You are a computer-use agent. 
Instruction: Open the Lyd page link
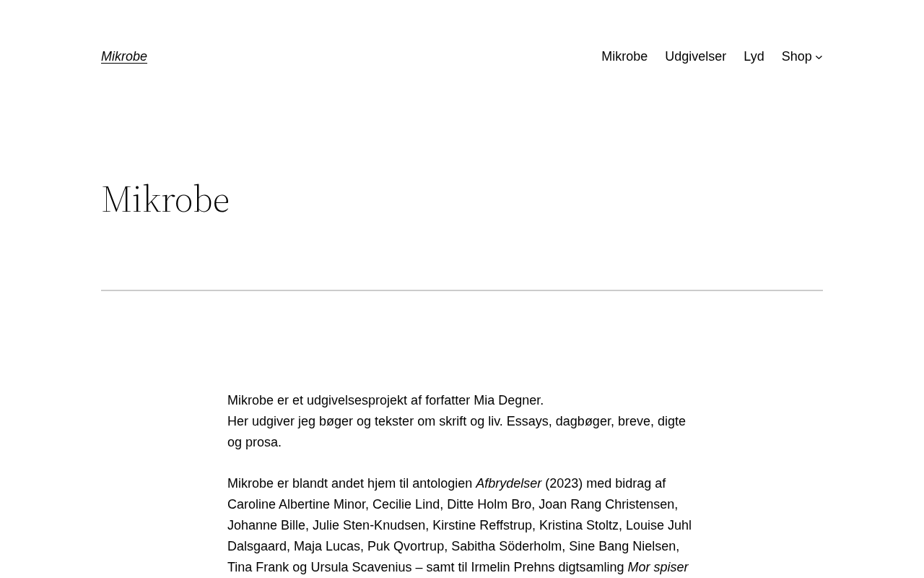[754, 56]
